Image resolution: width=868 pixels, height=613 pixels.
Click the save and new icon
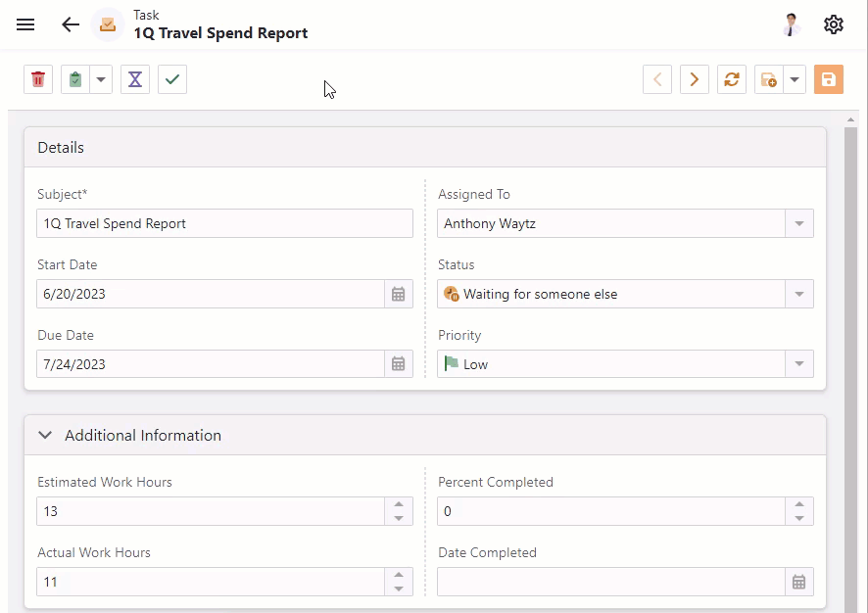768,79
